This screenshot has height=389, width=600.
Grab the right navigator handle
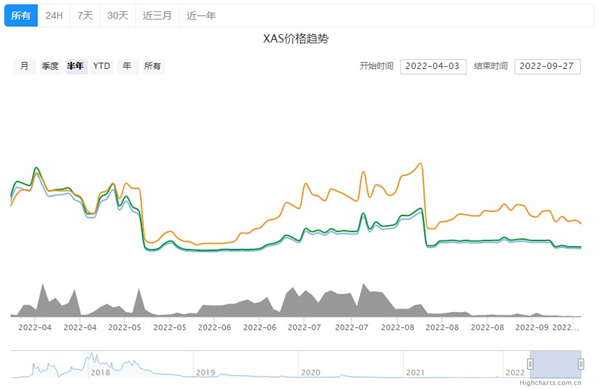pos(581,364)
